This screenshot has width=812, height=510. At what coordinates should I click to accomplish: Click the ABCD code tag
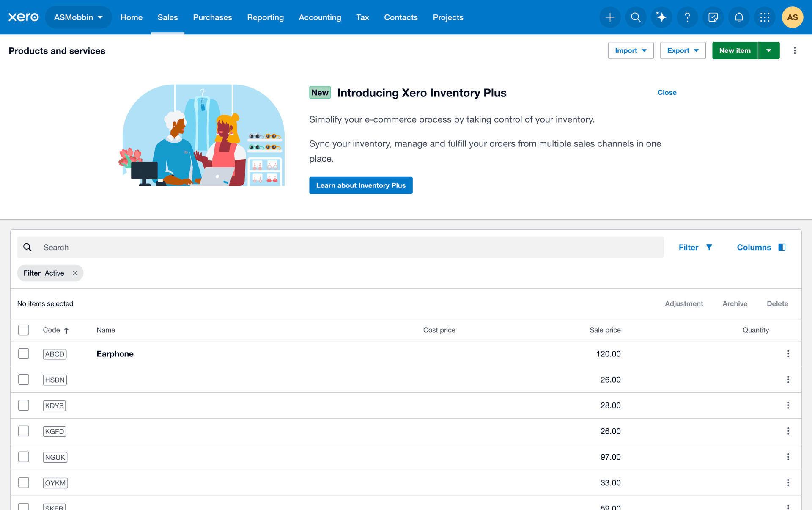pos(55,354)
